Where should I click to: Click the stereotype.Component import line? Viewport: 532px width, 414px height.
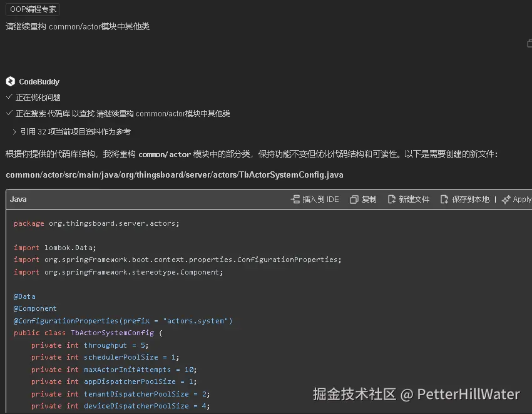point(118,272)
